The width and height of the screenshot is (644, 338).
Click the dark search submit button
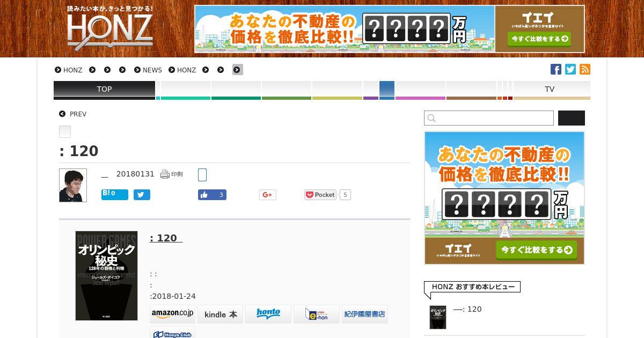[x=572, y=118]
